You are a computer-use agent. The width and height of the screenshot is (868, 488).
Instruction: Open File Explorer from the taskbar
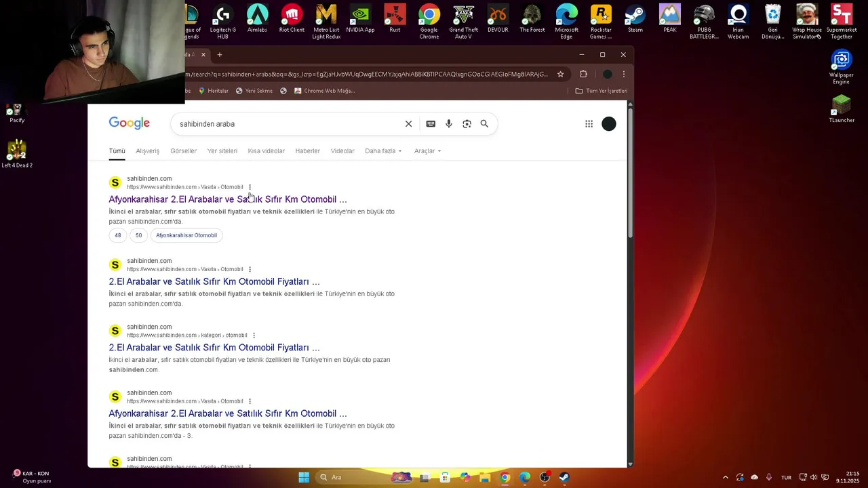[x=485, y=477]
